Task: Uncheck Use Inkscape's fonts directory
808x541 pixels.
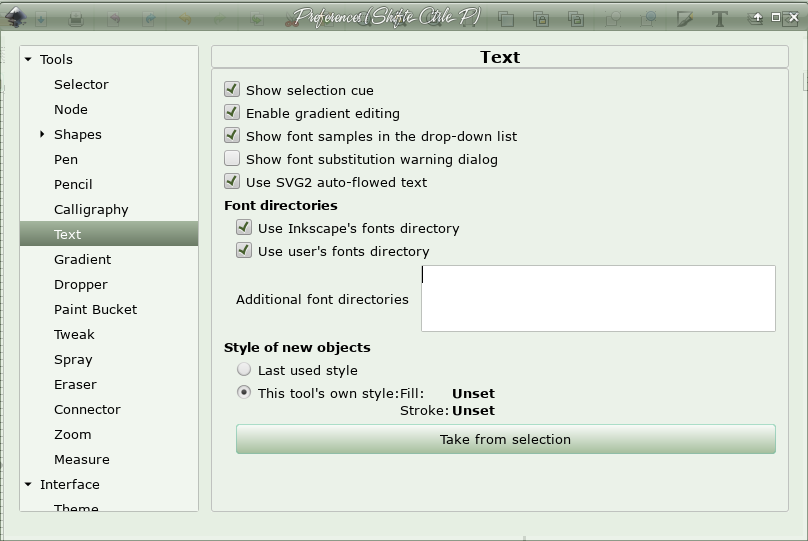Action: click(x=244, y=227)
